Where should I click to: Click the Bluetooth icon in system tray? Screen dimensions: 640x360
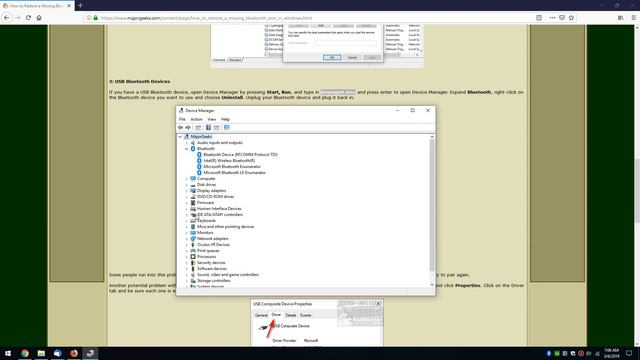point(549,353)
